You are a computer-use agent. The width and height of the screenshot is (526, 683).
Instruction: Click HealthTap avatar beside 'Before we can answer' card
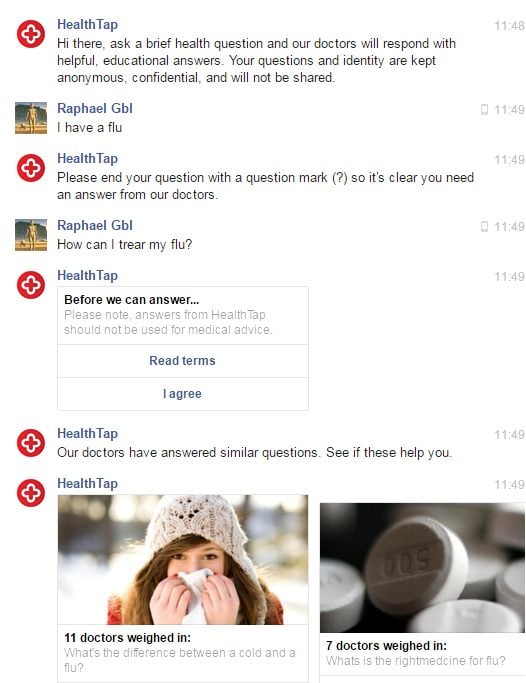point(30,285)
